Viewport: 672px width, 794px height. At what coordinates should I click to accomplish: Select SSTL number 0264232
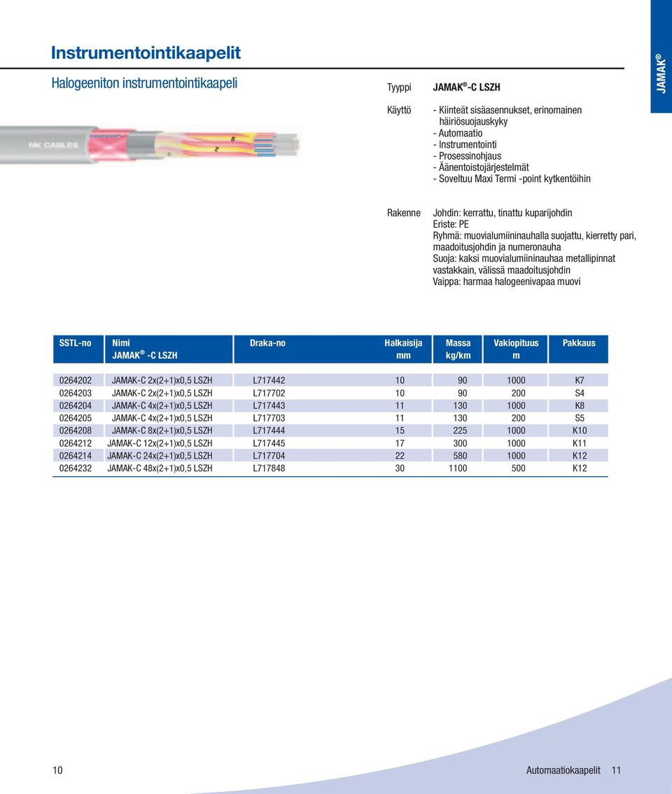76,468
